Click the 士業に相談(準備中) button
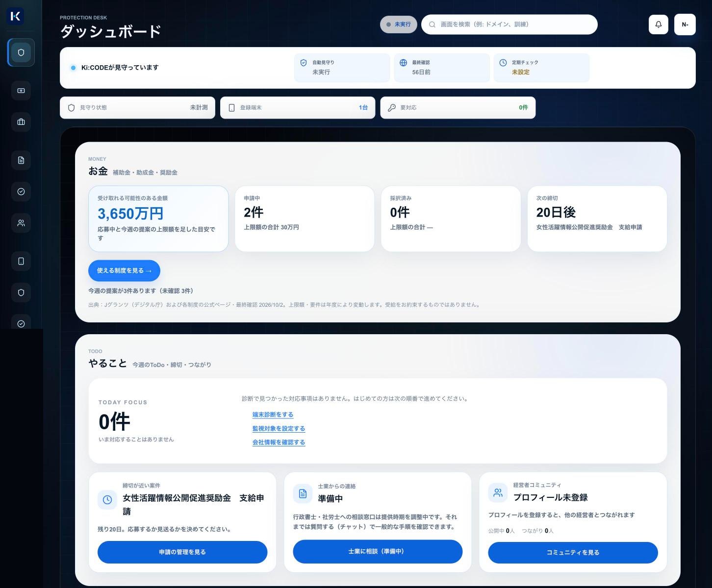Viewport: 712px width, 588px height. (378, 551)
